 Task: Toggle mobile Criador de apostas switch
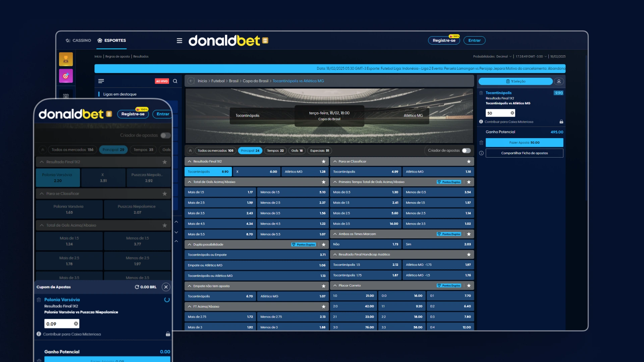coord(166,135)
